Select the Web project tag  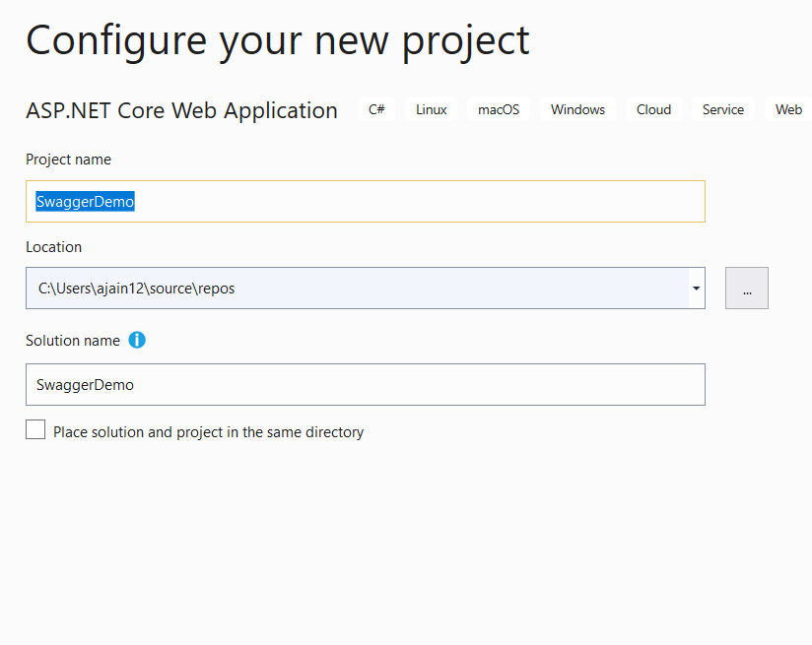(x=787, y=109)
